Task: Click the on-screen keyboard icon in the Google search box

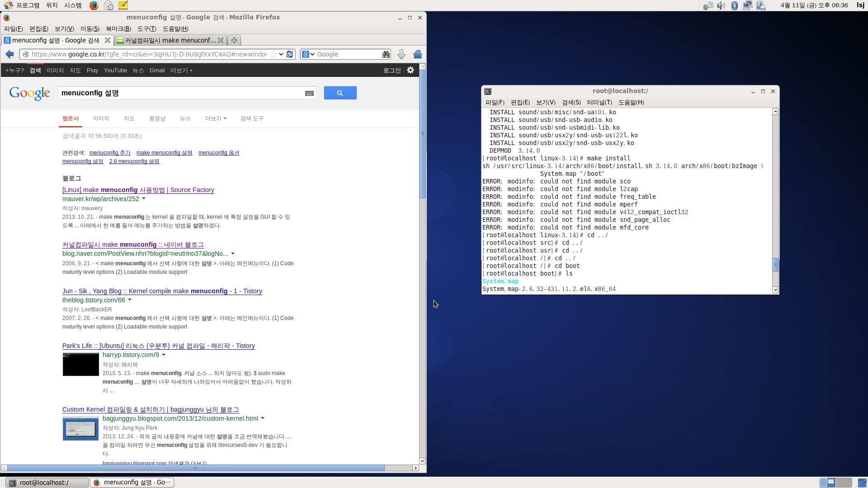Action: (309, 93)
